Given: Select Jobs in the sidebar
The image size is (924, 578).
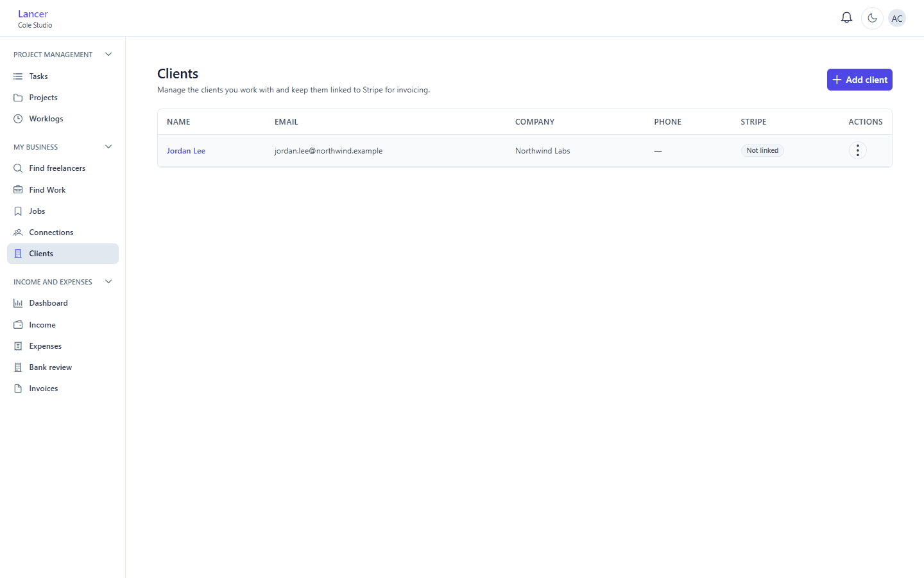Looking at the screenshot, I should tap(63, 211).
